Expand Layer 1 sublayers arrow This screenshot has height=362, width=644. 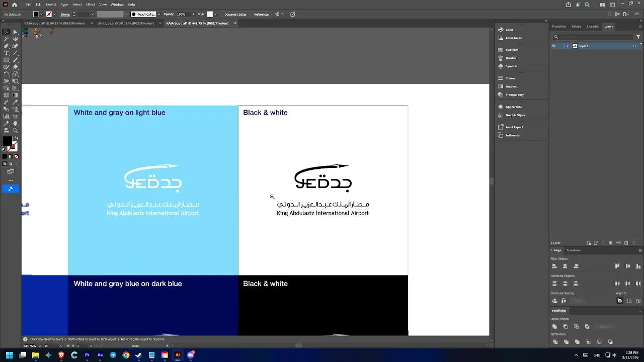click(x=568, y=46)
